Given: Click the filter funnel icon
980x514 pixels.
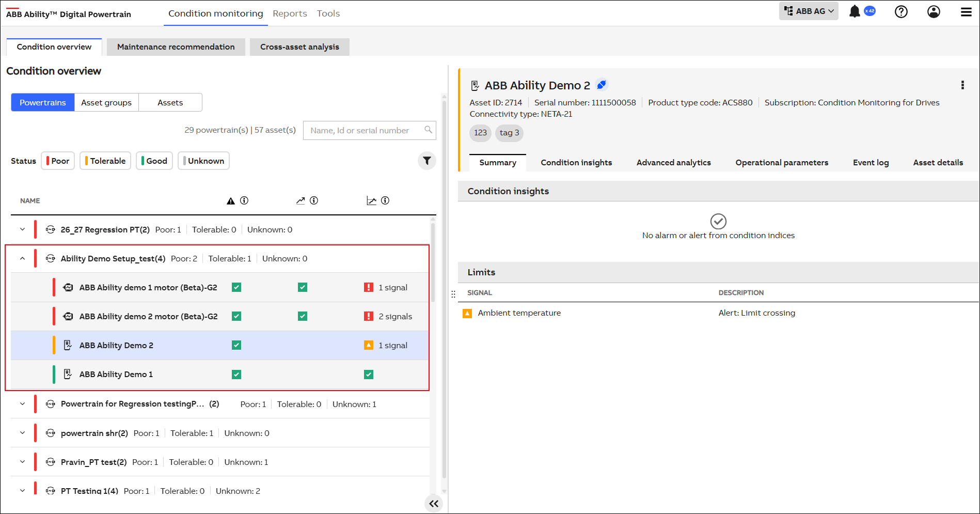Looking at the screenshot, I should [x=426, y=161].
